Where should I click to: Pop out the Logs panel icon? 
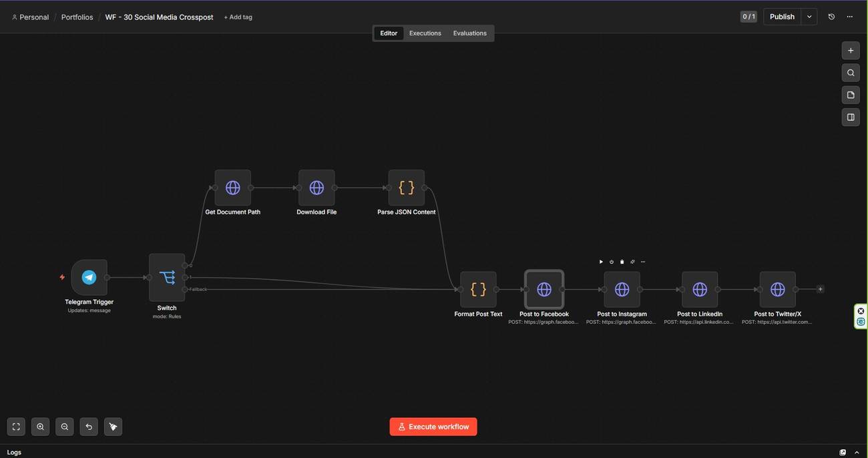click(x=843, y=453)
